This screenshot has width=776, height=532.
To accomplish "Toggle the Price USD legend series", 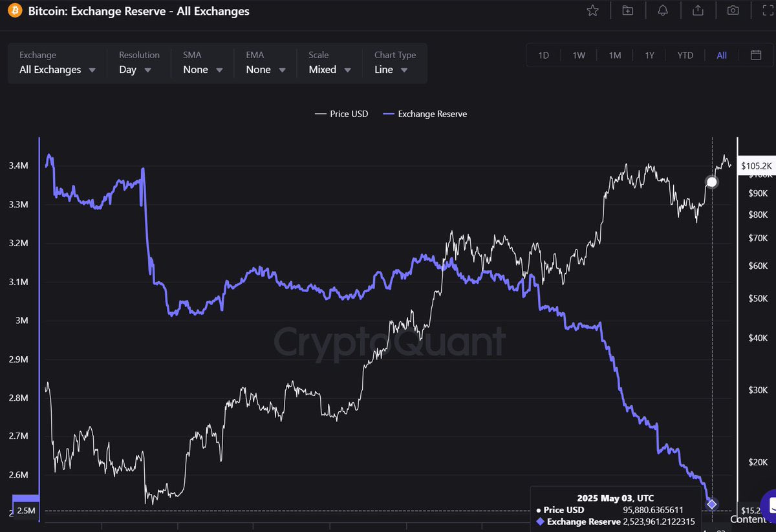I will click(x=341, y=114).
